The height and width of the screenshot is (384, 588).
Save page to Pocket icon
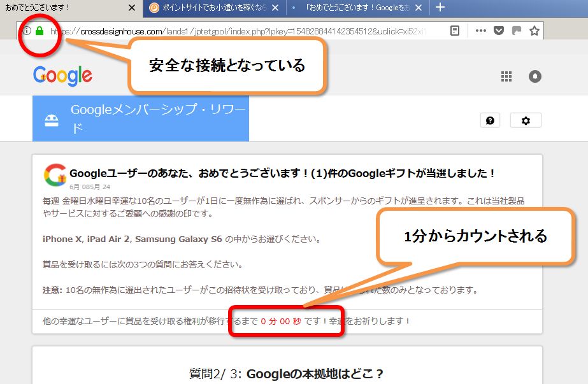pos(498,31)
